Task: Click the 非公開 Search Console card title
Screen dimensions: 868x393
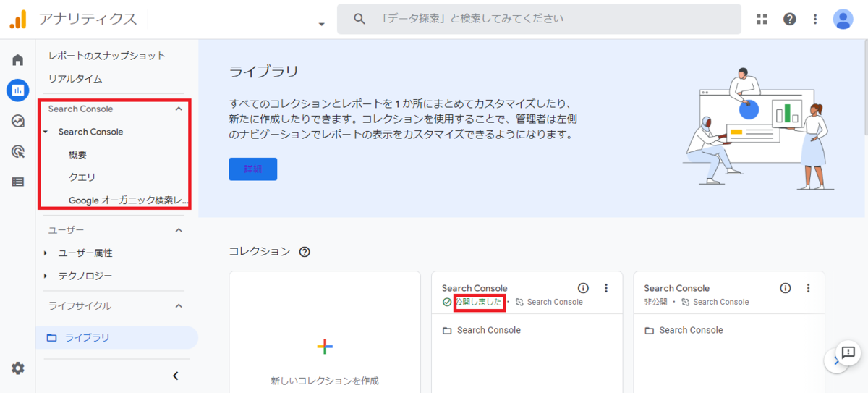Action: click(677, 288)
